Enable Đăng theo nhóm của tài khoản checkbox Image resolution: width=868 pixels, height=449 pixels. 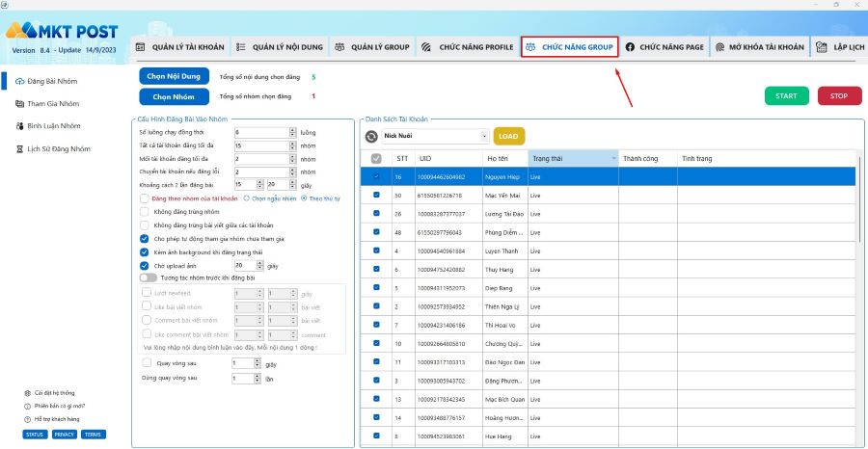[x=144, y=198]
